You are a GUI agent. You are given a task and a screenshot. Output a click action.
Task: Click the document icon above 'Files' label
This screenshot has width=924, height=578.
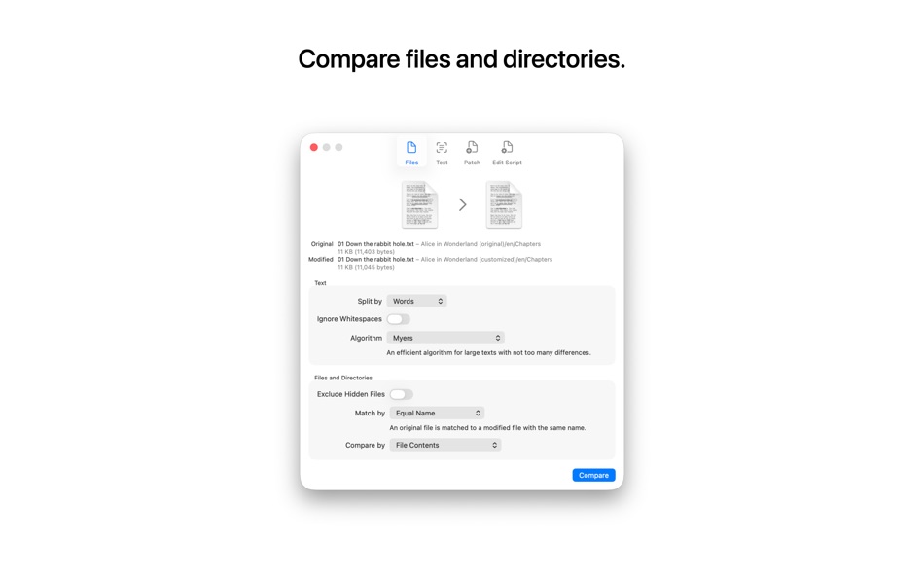click(411, 147)
